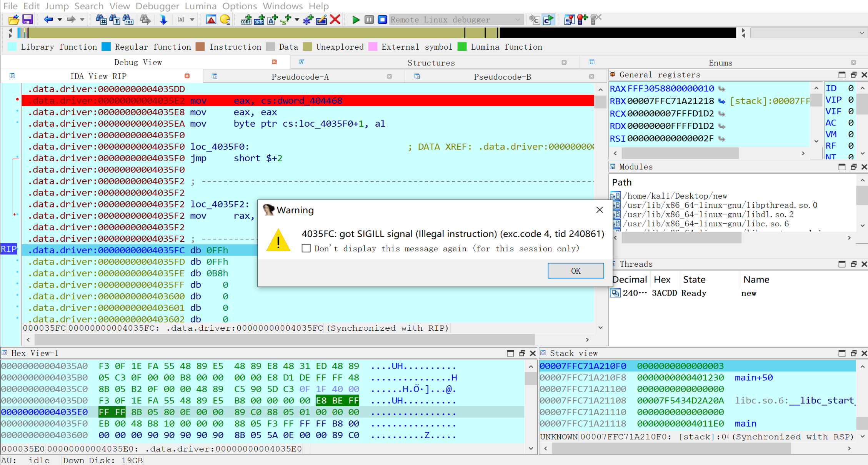Click the blue asterisk plus icon
Image resolution: width=868 pixels, height=465 pixels.
(308, 19)
